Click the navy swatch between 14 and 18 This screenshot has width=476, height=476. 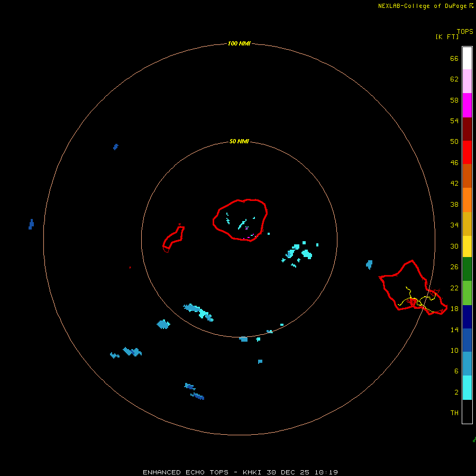click(467, 317)
